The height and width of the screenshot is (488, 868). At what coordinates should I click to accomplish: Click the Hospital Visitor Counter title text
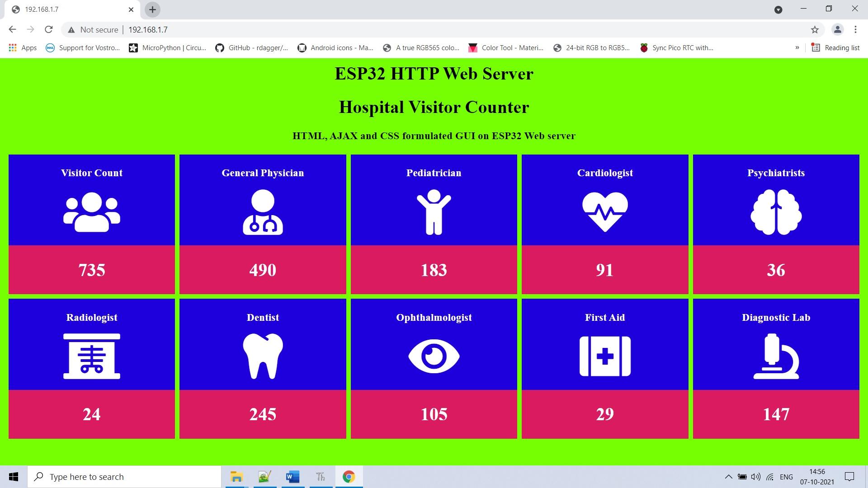[434, 107]
